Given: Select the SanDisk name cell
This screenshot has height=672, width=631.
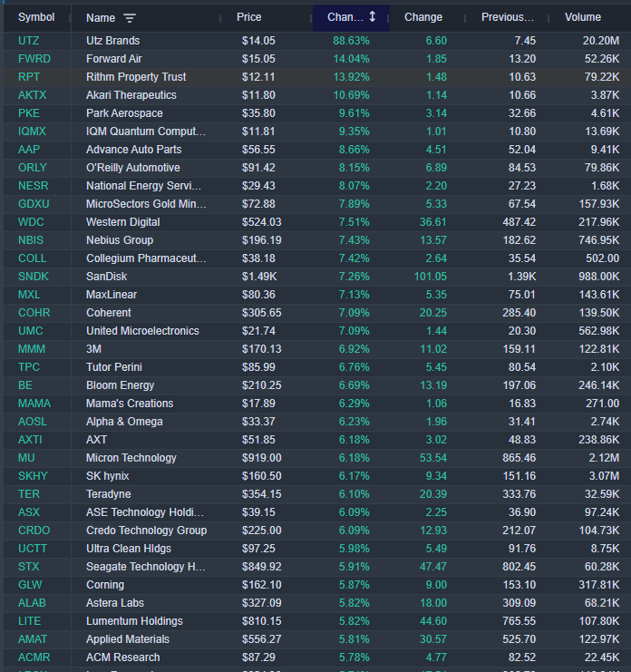Looking at the screenshot, I should (106, 277).
